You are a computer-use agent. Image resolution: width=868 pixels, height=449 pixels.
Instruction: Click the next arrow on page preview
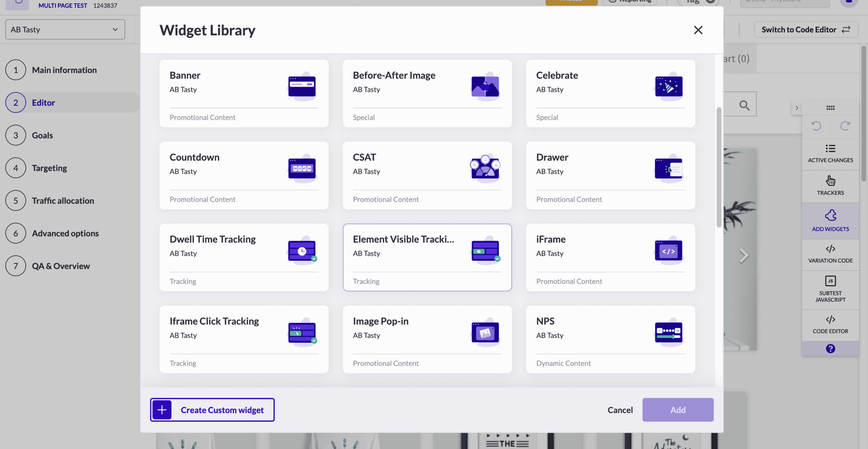[x=743, y=256]
